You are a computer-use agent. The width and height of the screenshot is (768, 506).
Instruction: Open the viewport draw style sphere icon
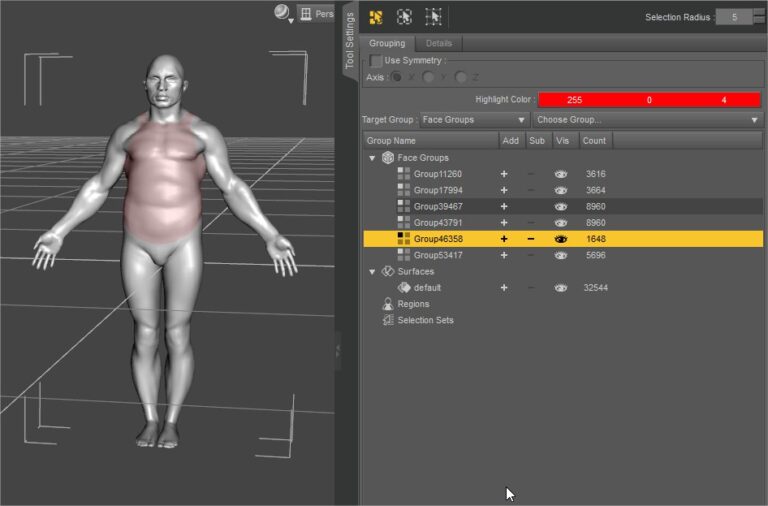tap(281, 12)
